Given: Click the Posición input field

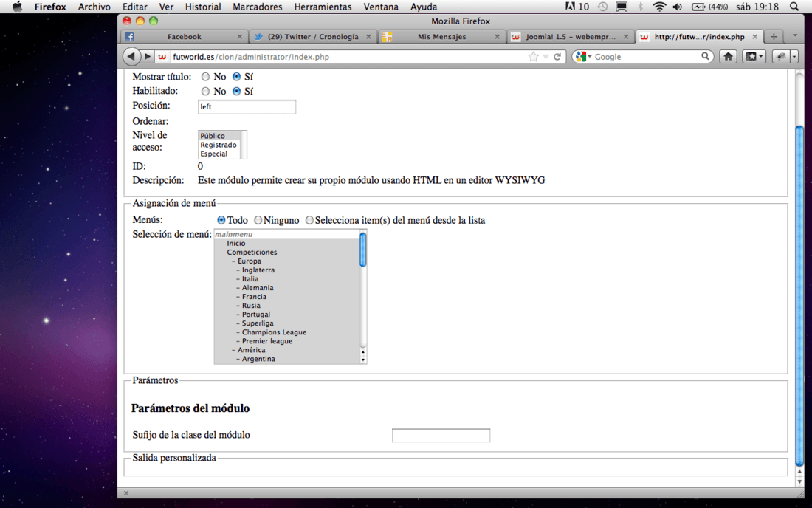Looking at the screenshot, I should click(247, 106).
